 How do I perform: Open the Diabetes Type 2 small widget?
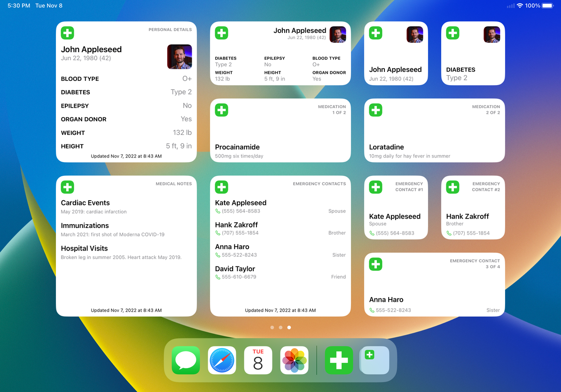[x=473, y=53]
